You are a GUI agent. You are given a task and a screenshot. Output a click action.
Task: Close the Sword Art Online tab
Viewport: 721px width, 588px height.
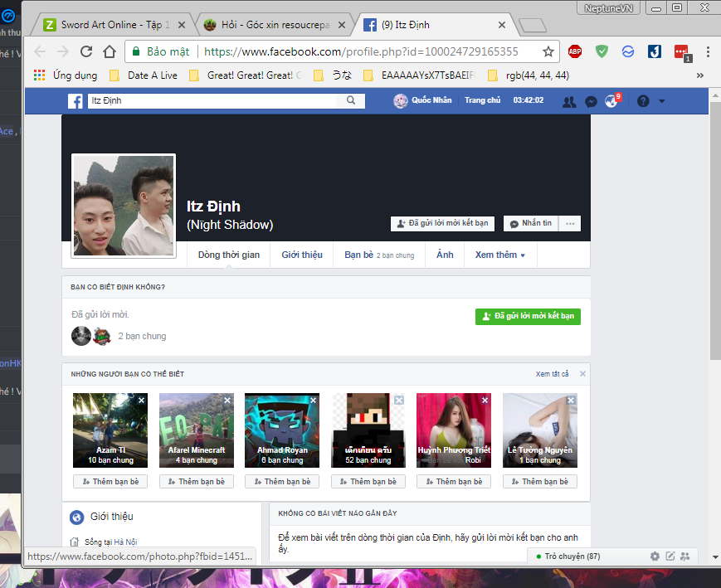tap(182, 25)
